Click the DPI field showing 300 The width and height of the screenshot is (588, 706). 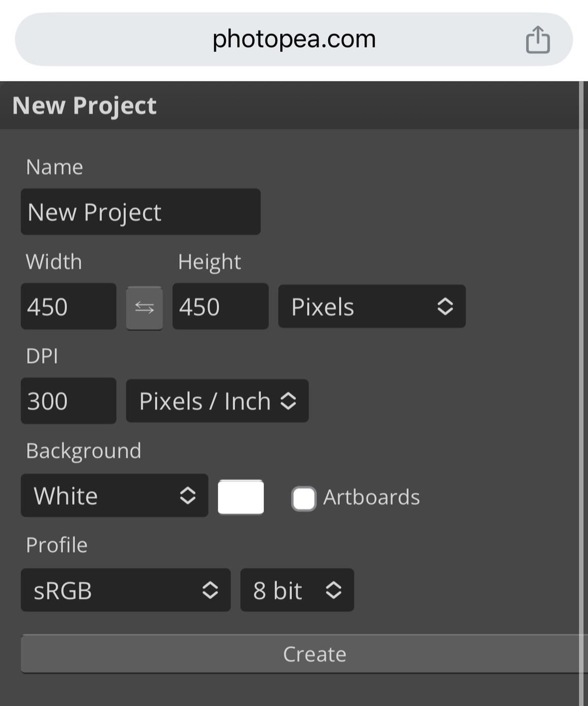[68, 401]
